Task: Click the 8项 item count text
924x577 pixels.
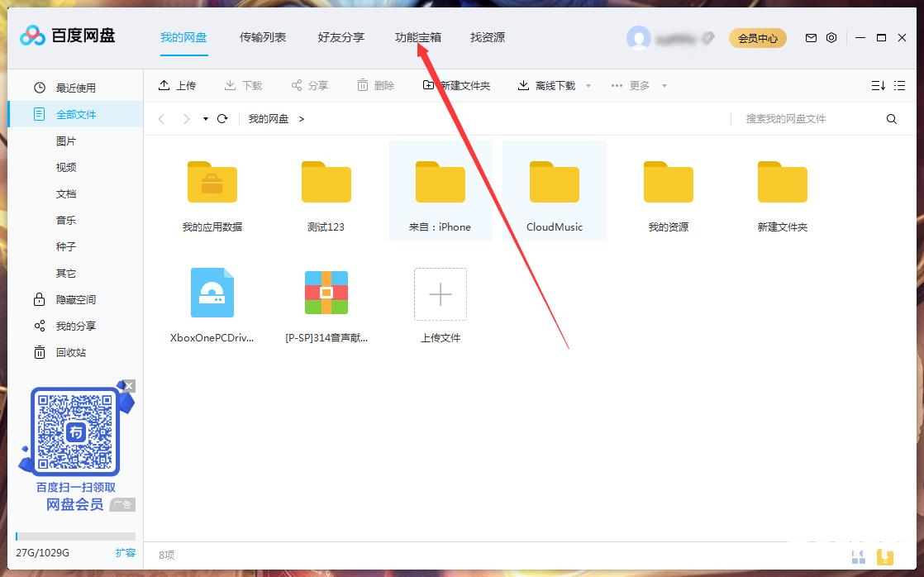Action: [x=167, y=556]
